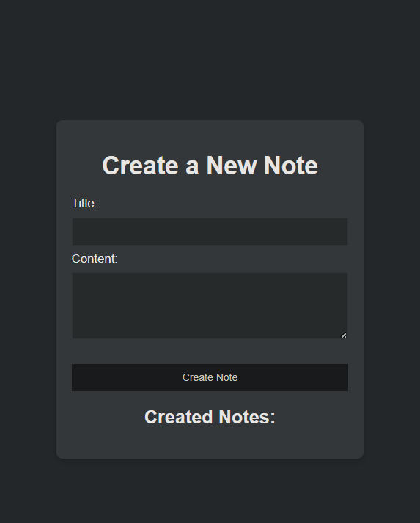This screenshot has height=523, width=420.
Task: Click empty card area below Created Notes
Action: [x=210, y=442]
